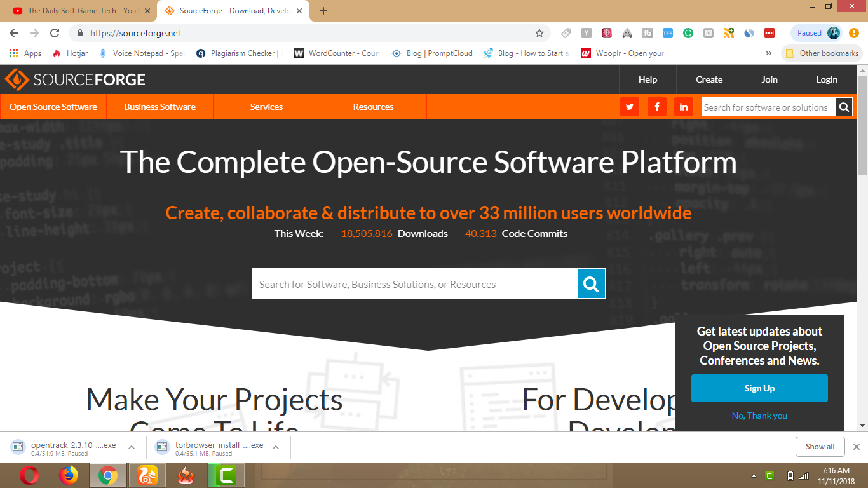Open the Business Software menu
Screen dimensions: 868x488
pos(159,107)
